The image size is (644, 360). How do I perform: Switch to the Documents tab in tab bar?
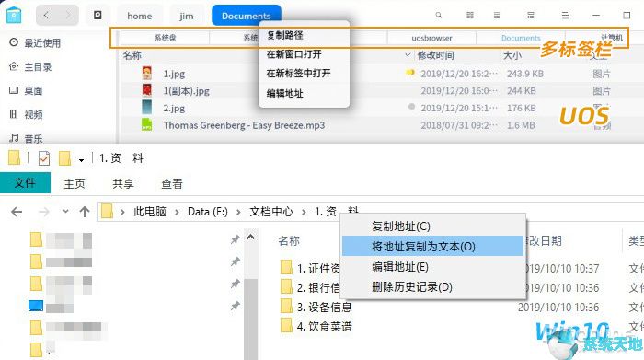click(x=521, y=38)
